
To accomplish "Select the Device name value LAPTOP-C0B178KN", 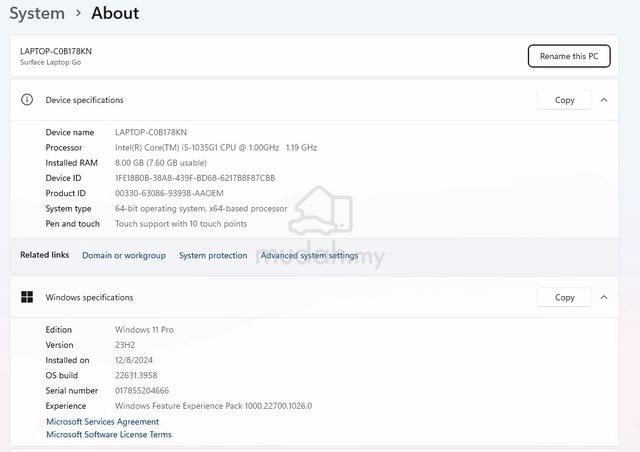I will (151, 132).
